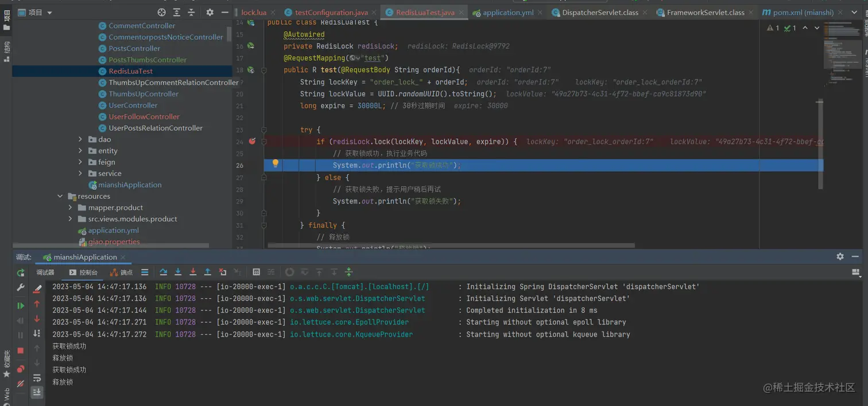Step out with the up arrow
This screenshot has width=868, height=406.
point(208,272)
